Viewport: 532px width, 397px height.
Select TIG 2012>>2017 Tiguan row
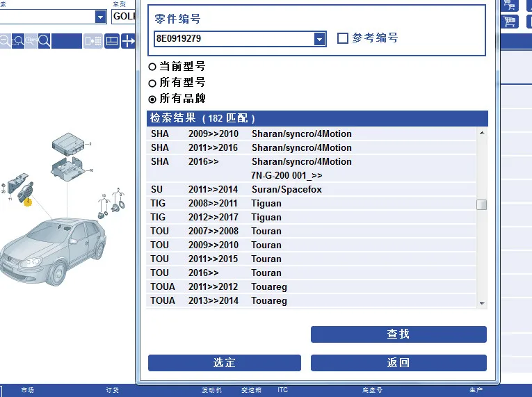[x=311, y=217]
